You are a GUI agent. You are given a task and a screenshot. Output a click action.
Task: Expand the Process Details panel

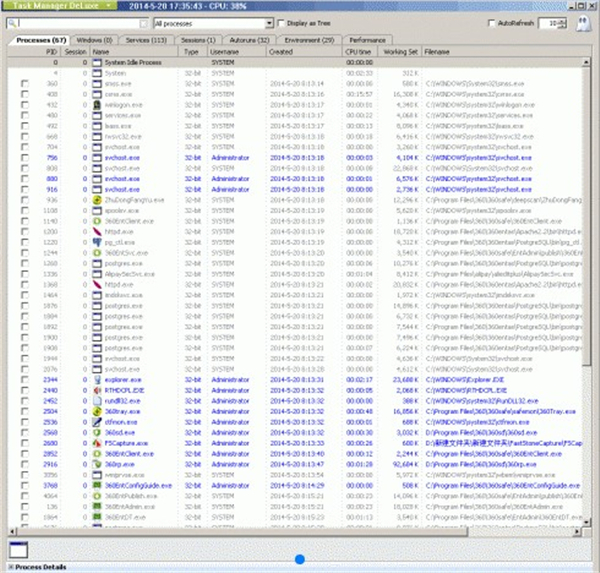[x=38, y=567]
